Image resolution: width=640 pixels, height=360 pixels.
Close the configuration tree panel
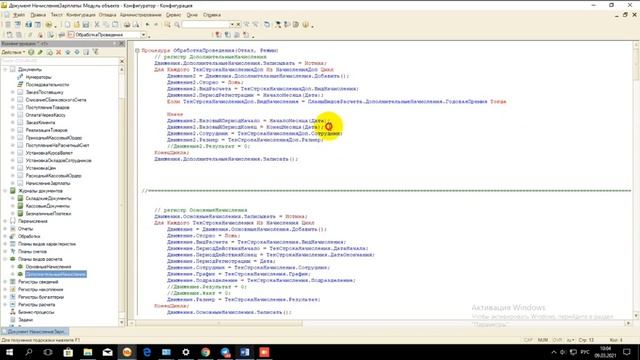[121, 44]
